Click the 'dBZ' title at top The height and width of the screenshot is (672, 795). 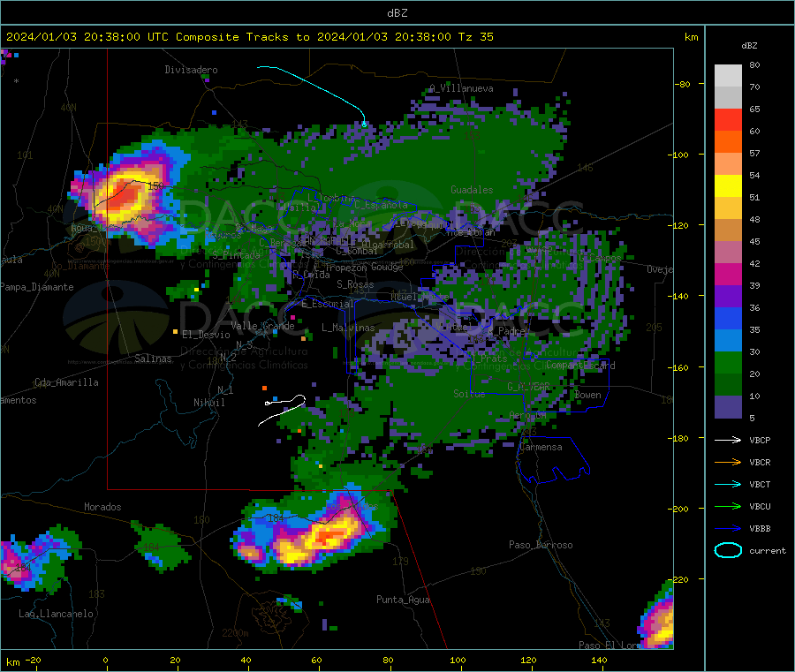[x=397, y=13]
